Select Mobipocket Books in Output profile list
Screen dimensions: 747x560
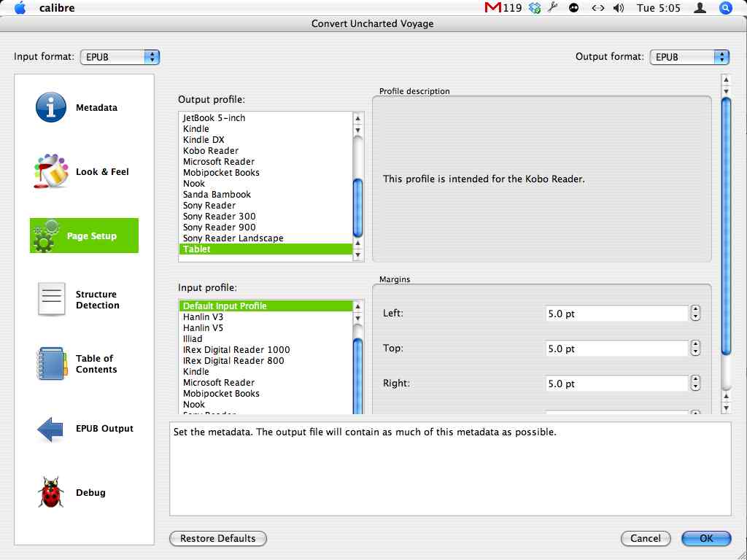point(266,172)
